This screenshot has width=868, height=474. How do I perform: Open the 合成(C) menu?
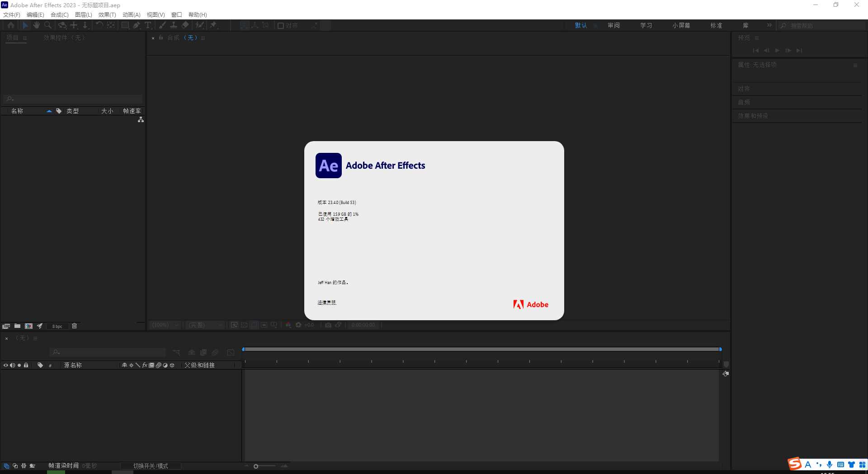(60, 15)
